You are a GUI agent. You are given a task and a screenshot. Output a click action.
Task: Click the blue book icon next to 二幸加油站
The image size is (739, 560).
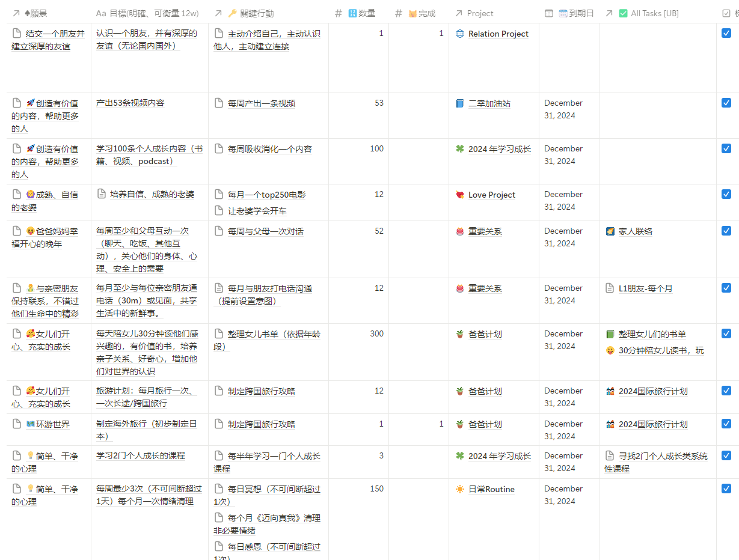tap(460, 103)
